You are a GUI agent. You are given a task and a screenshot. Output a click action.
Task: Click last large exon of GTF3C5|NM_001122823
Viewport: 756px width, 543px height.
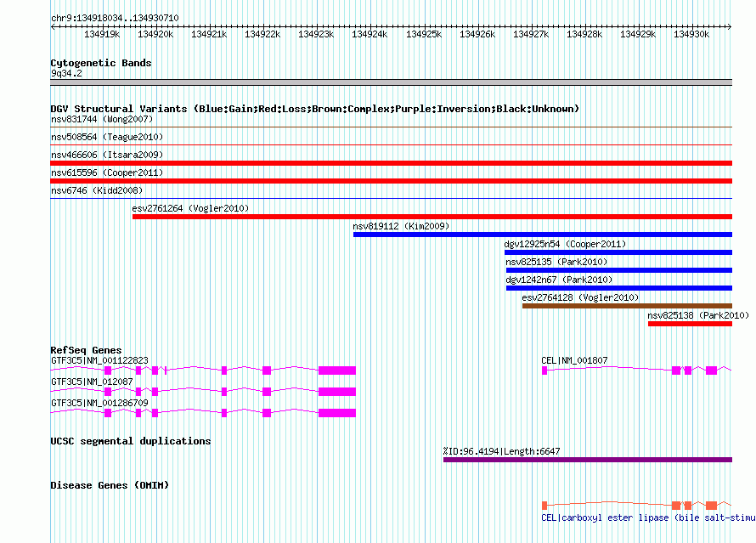(x=337, y=370)
